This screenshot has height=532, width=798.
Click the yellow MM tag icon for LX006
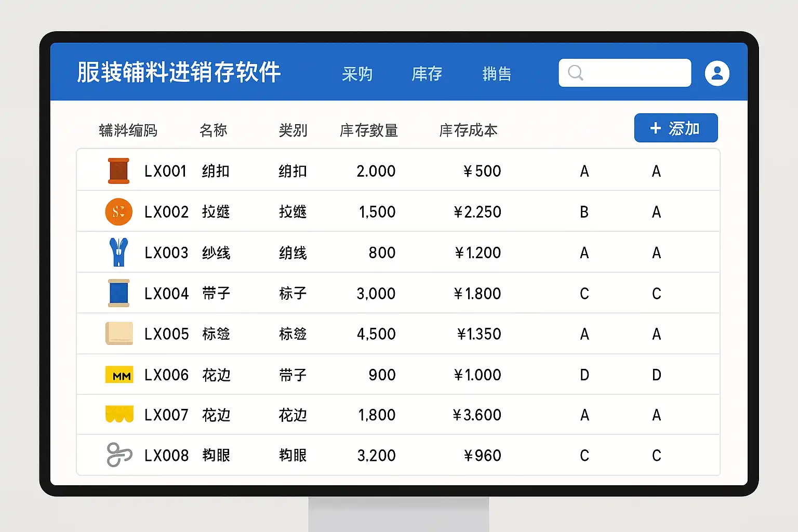point(119,375)
